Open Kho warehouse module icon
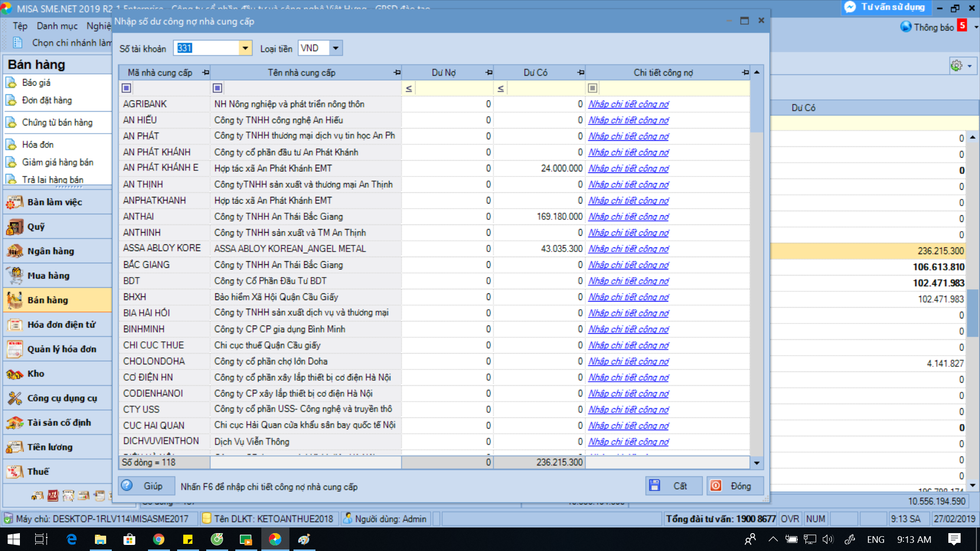This screenshot has height=551, width=980. (15, 374)
